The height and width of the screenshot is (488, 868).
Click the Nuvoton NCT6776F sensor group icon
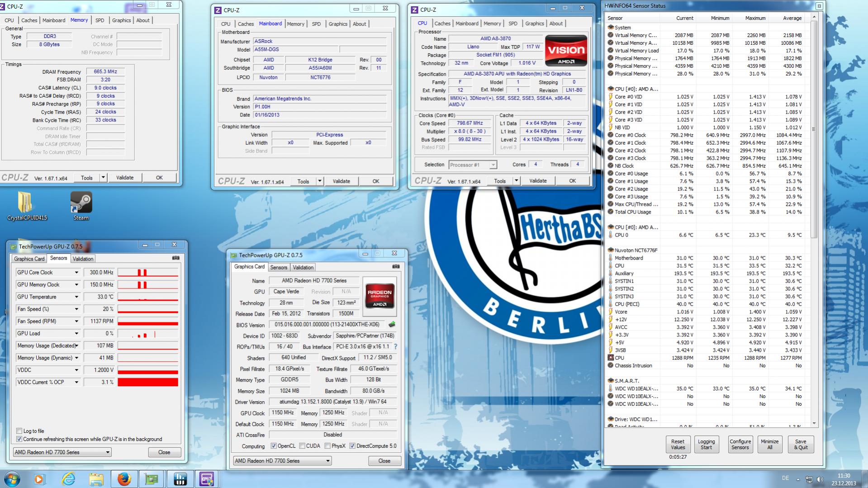click(x=610, y=250)
